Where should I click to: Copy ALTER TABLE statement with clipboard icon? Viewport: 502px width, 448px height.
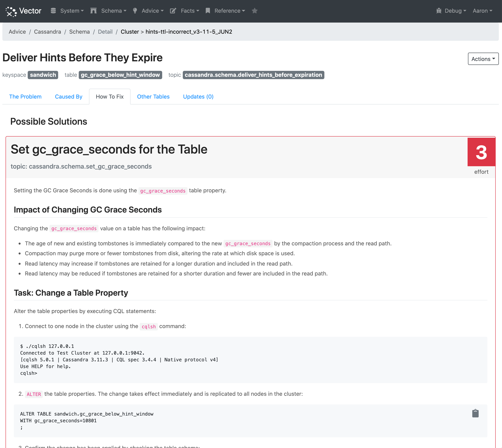475,413
